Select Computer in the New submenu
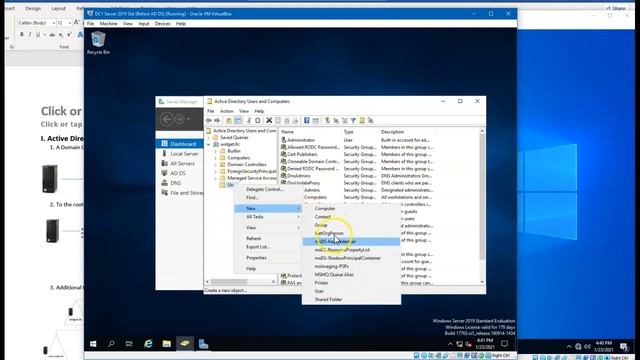 coord(351,209)
